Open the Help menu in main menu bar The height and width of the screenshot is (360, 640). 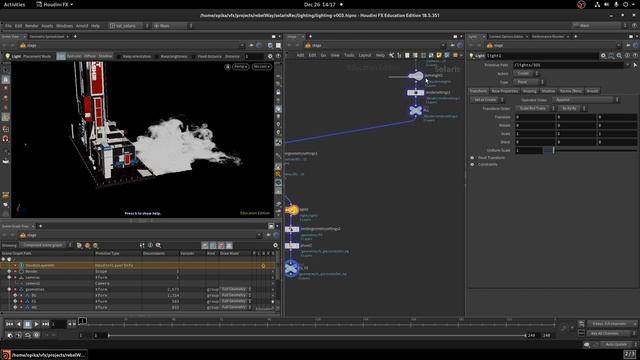95,26
